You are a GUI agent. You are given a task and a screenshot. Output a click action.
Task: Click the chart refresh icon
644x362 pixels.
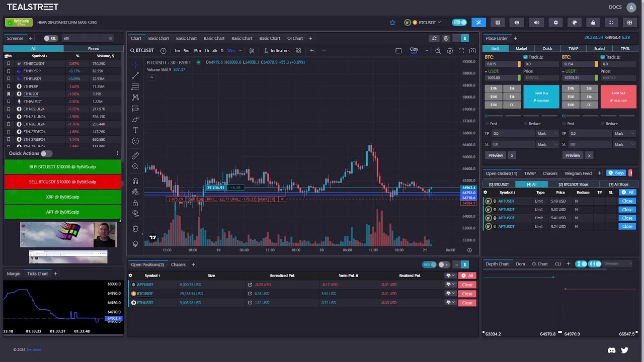coord(434,38)
